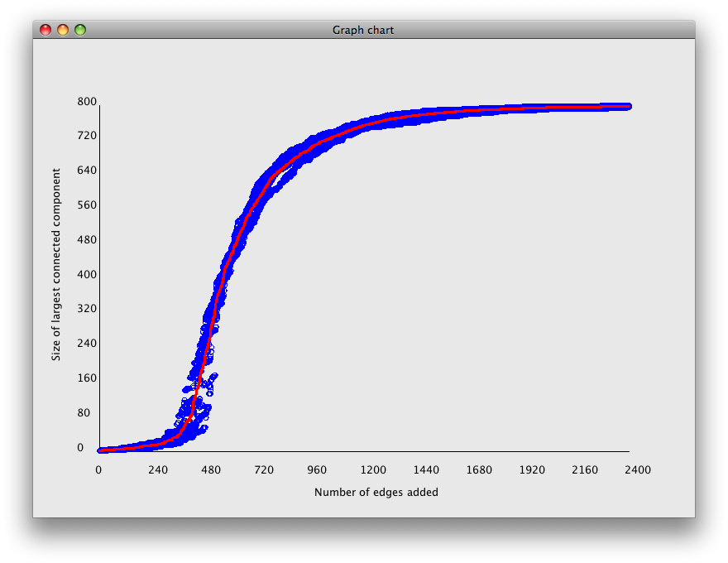Pick the 1440 x-axis tick label
The width and height of the screenshot is (728, 563).
click(426, 470)
